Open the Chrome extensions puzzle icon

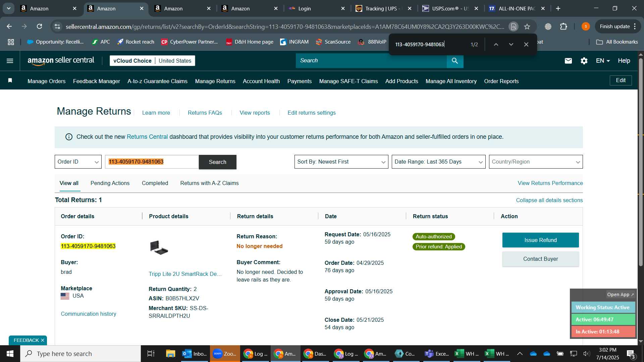(563, 26)
